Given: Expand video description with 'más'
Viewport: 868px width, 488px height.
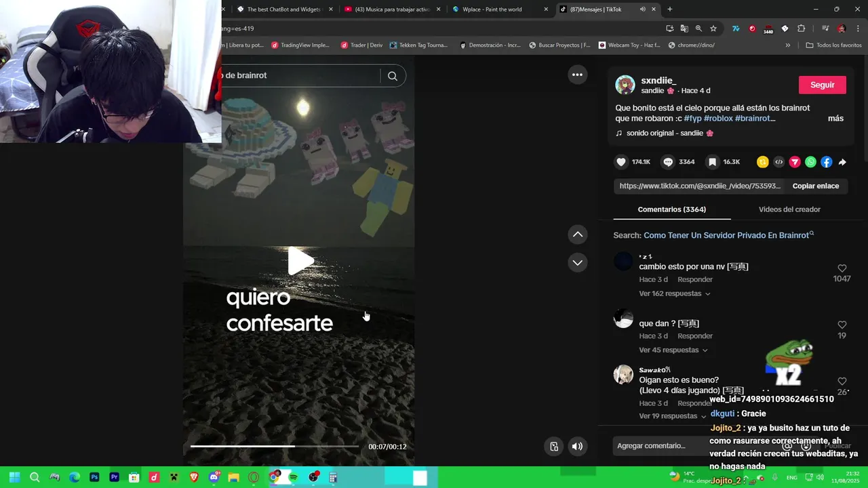Looking at the screenshot, I should 835,118.
